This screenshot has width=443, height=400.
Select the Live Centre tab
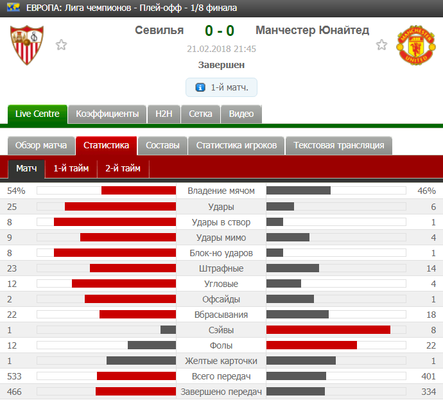tap(37, 114)
